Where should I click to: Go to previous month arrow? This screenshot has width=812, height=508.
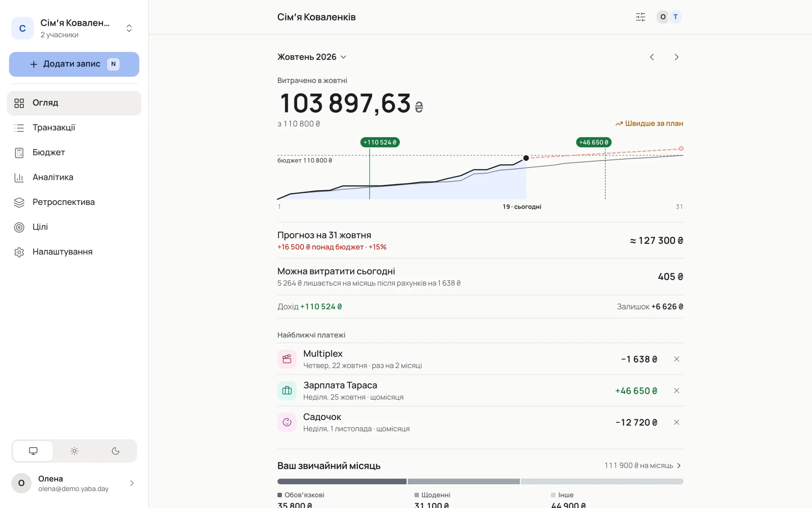coord(652,57)
